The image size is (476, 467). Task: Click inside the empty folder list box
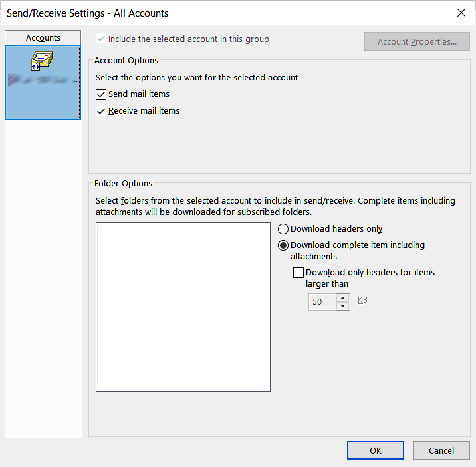point(183,307)
